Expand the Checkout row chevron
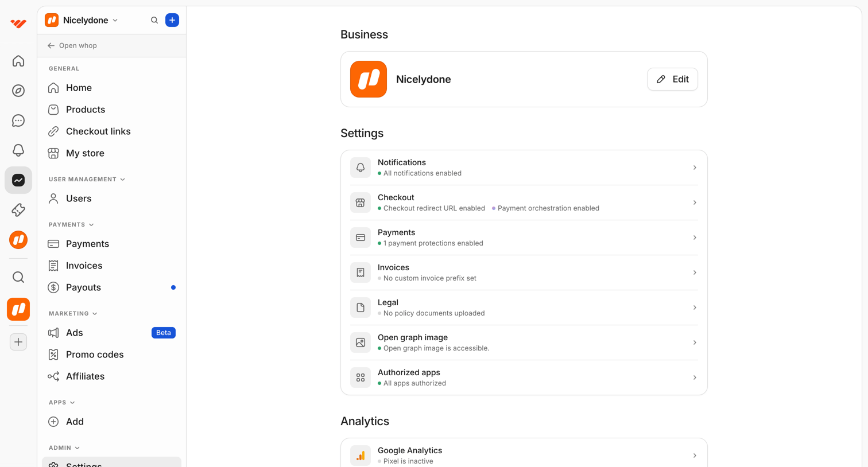 [x=695, y=203]
